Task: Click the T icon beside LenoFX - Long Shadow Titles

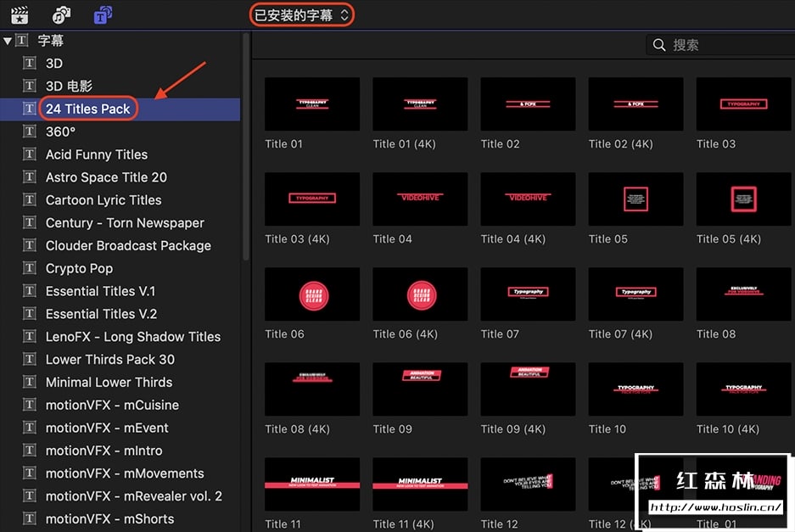Action: pos(30,336)
